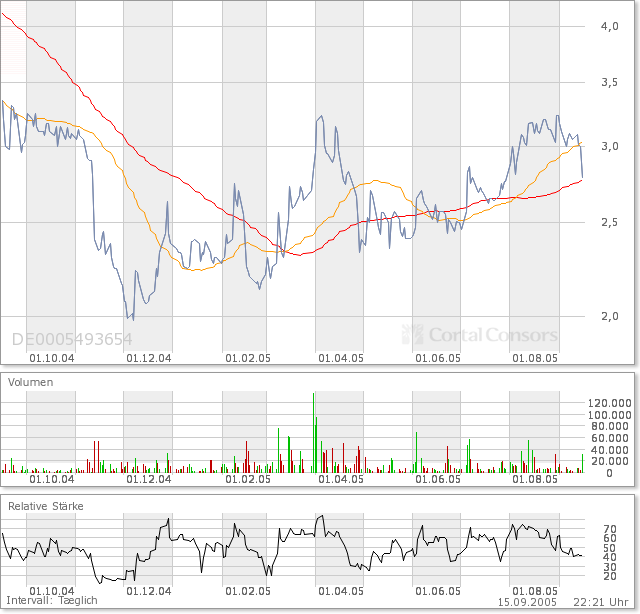Select 01.02.05 date under the price chart
640x614 pixels.
[x=248, y=358]
